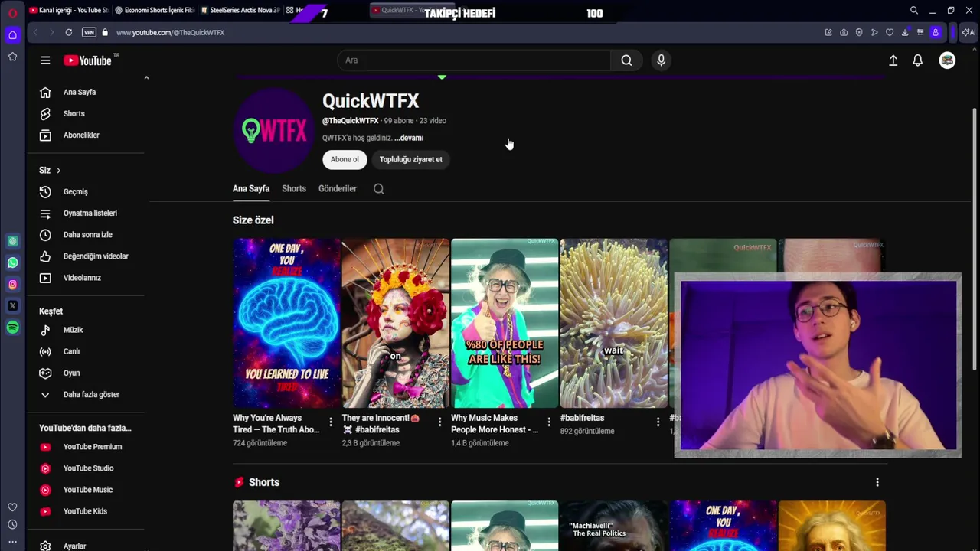Open the upload/create icon in the header
This screenshot has width=980, height=551.
click(x=893, y=60)
